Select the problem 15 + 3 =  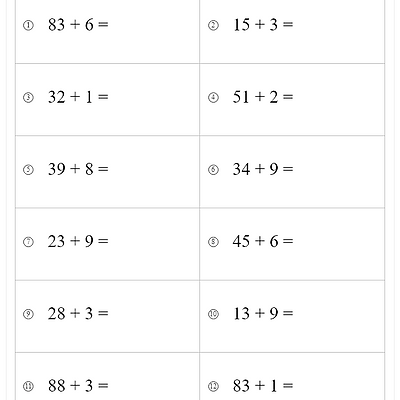263,24
